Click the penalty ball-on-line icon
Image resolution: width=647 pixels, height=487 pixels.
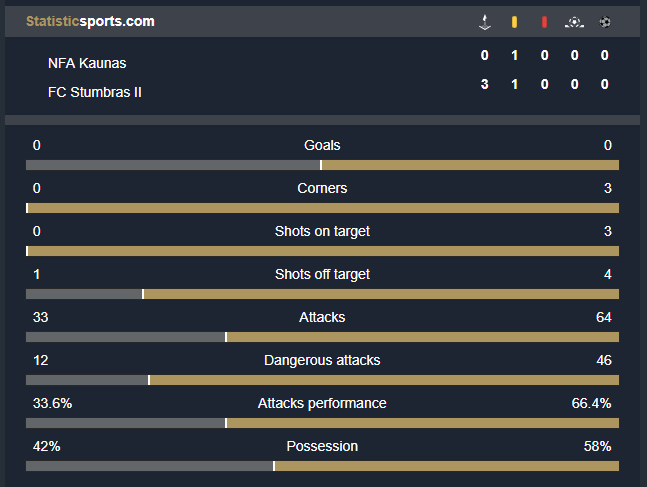tap(574, 22)
